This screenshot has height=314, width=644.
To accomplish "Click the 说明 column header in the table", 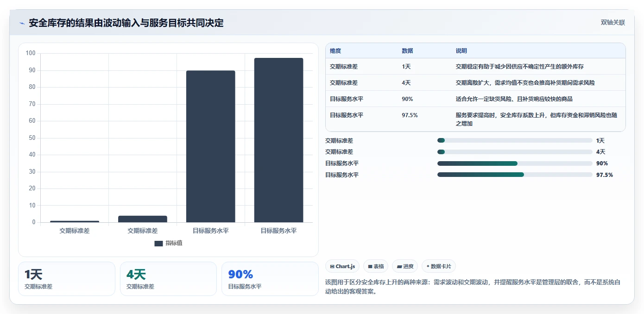I will (x=461, y=51).
